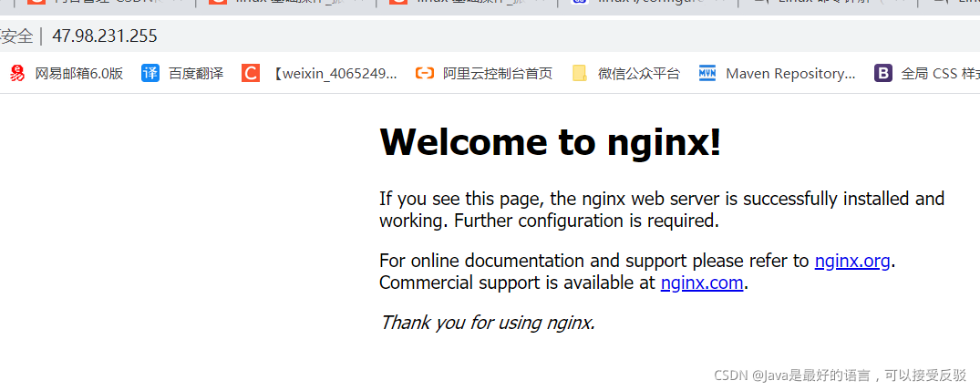Image resolution: width=980 pixels, height=391 pixels.
Task: Follow the nginx.org link
Action: pyautogui.click(x=851, y=261)
